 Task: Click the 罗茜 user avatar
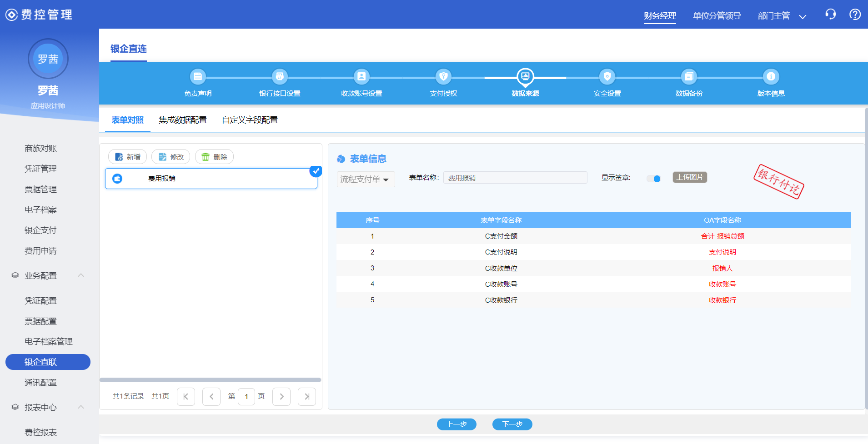pos(48,59)
